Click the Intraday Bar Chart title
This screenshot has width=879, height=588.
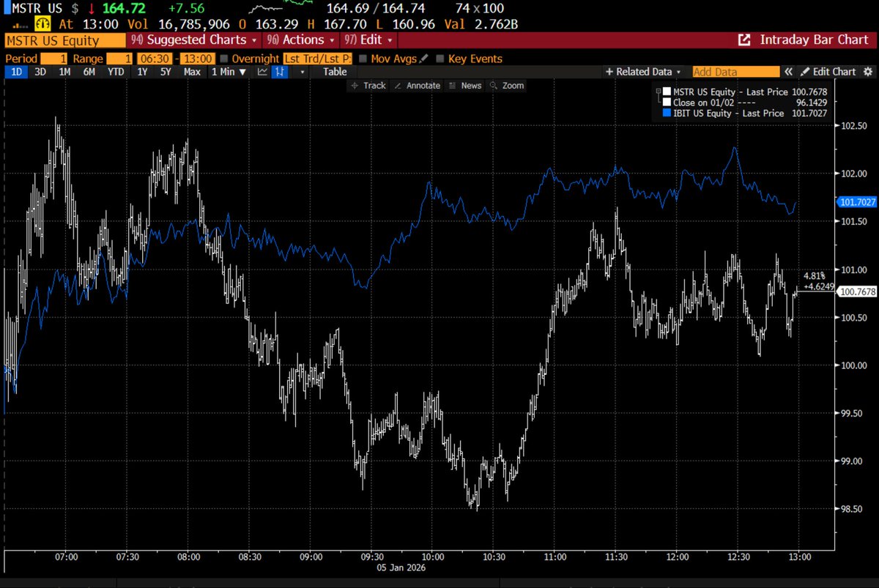[x=814, y=40]
